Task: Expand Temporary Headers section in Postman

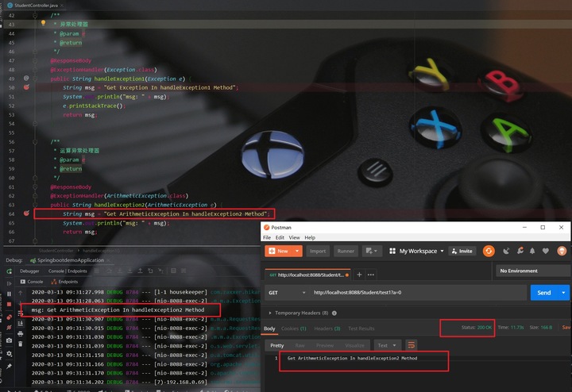Action: coord(270,313)
